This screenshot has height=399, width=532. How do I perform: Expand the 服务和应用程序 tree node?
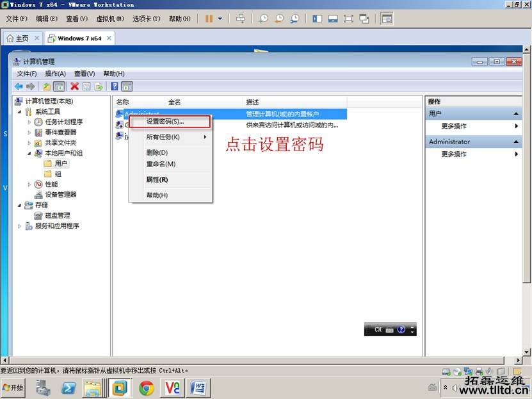pyautogui.click(x=19, y=225)
